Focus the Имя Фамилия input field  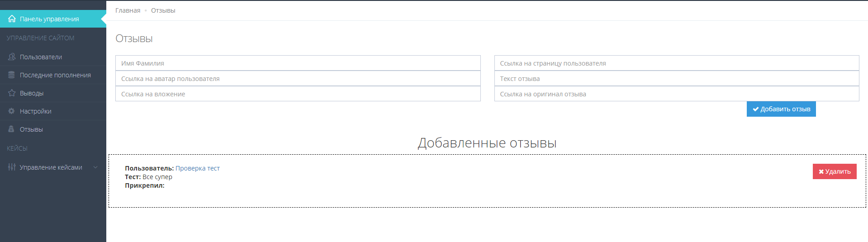point(298,63)
